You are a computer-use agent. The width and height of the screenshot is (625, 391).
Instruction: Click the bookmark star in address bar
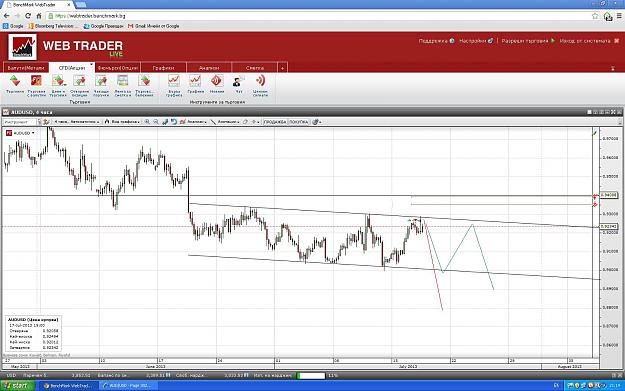tap(595, 16)
